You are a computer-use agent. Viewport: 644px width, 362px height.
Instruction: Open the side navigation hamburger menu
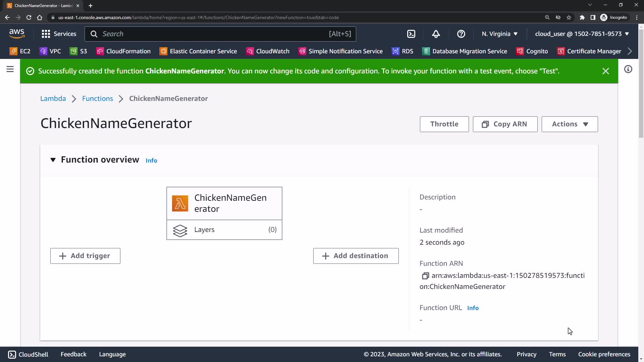[10, 69]
